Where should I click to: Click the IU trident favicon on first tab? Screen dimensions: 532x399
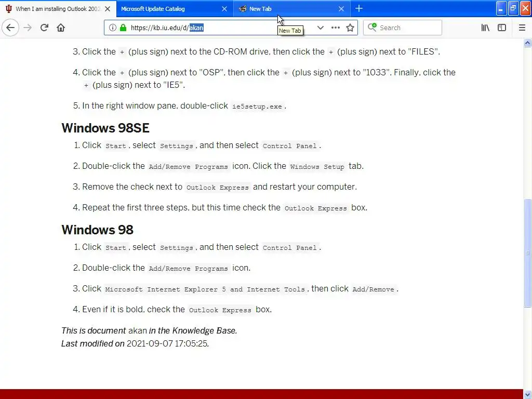click(9, 9)
